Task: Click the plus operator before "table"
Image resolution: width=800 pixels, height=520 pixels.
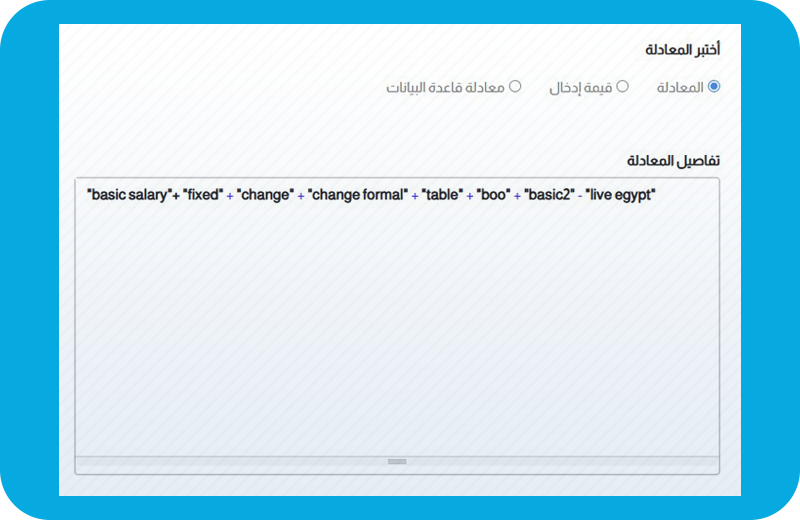Action: point(414,196)
